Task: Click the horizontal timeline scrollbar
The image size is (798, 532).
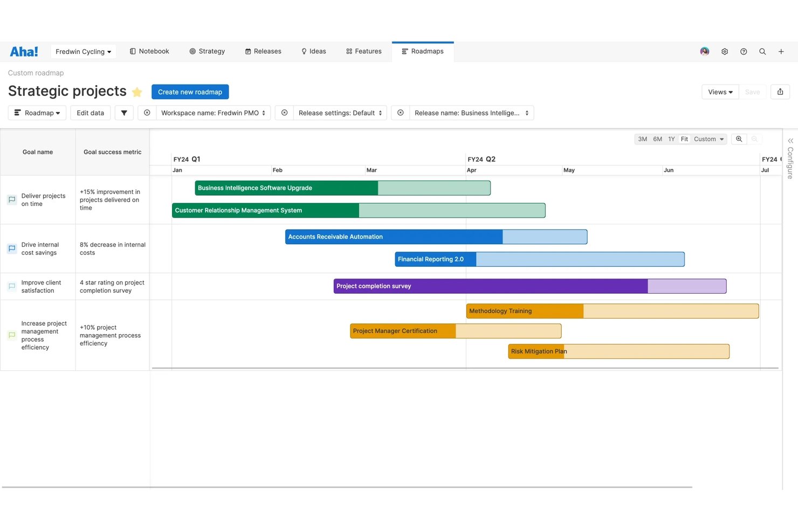Action: pyautogui.click(x=465, y=368)
